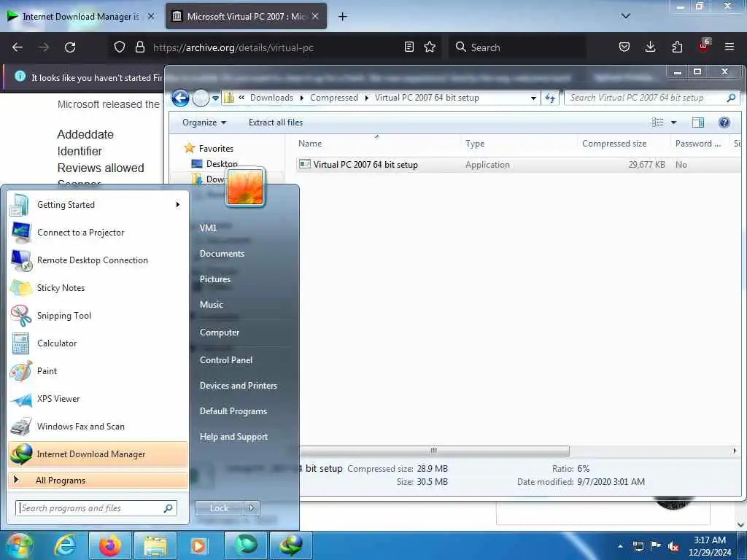747x560 pixels.
Task: Toggle reader view in Firefox
Action: (x=409, y=47)
